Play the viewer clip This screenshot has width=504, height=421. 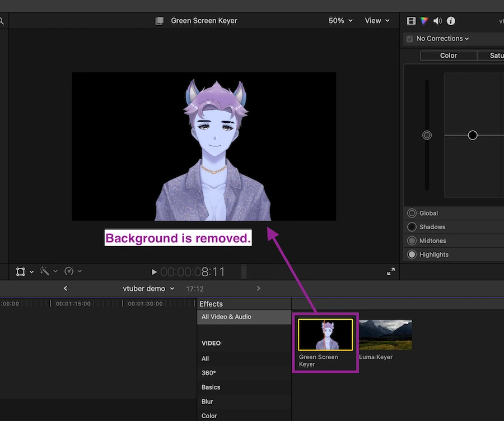pyautogui.click(x=154, y=272)
